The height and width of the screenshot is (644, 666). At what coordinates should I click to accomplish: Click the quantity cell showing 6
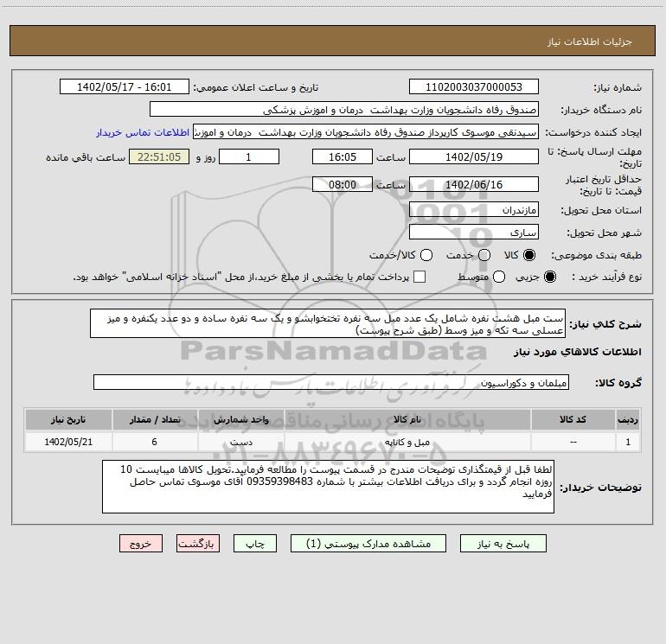pyautogui.click(x=155, y=442)
